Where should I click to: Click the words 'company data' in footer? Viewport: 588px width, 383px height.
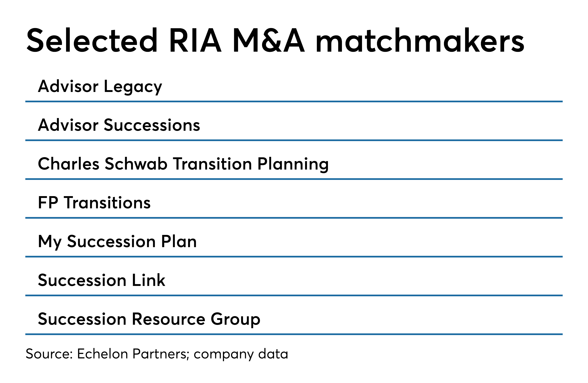pyautogui.click(x=241, y=354)
